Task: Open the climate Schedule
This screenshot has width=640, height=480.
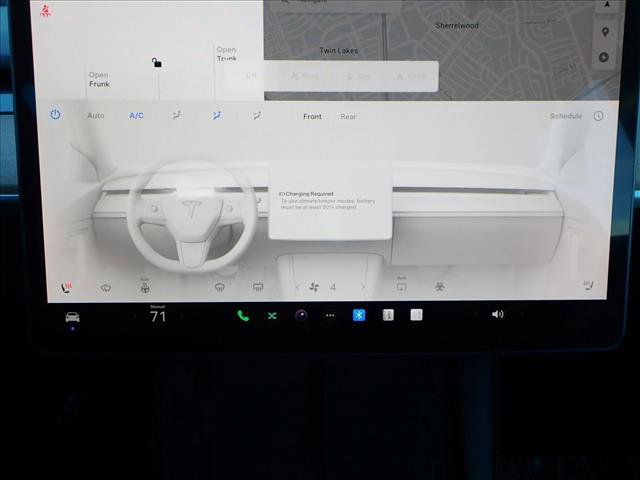Action: coord(565,116)
